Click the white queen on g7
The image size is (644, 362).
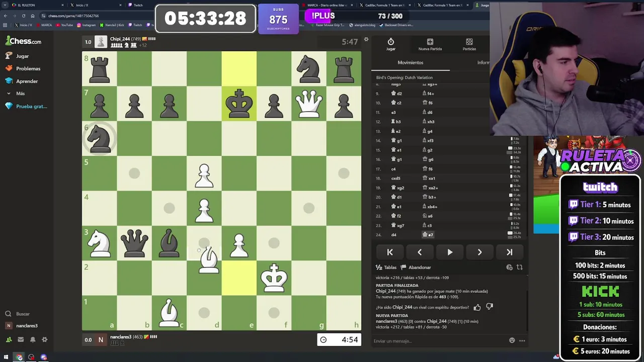pos(309,104)
